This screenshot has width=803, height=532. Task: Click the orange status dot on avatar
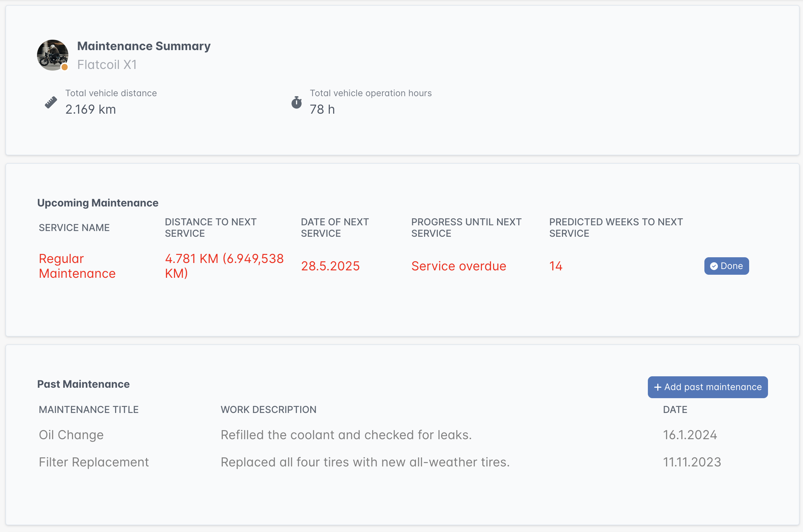65,67
